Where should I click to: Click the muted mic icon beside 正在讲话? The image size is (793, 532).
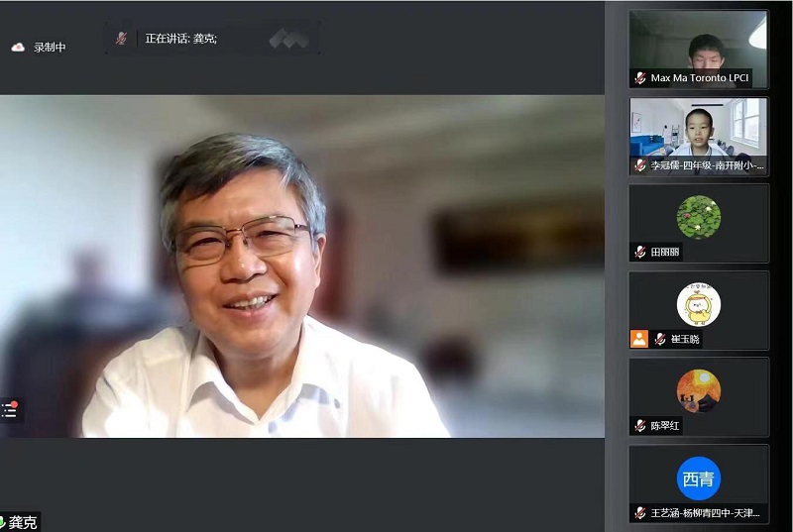pyautogui.click(x=121, y=39)
